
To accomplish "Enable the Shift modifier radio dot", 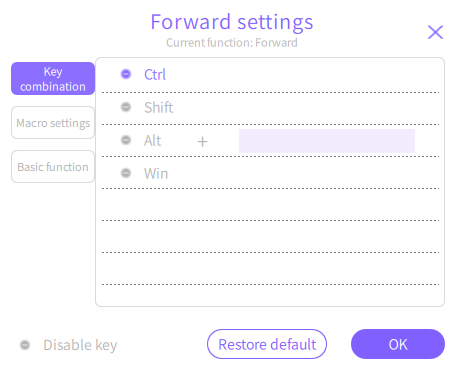I will click(126, 107).
